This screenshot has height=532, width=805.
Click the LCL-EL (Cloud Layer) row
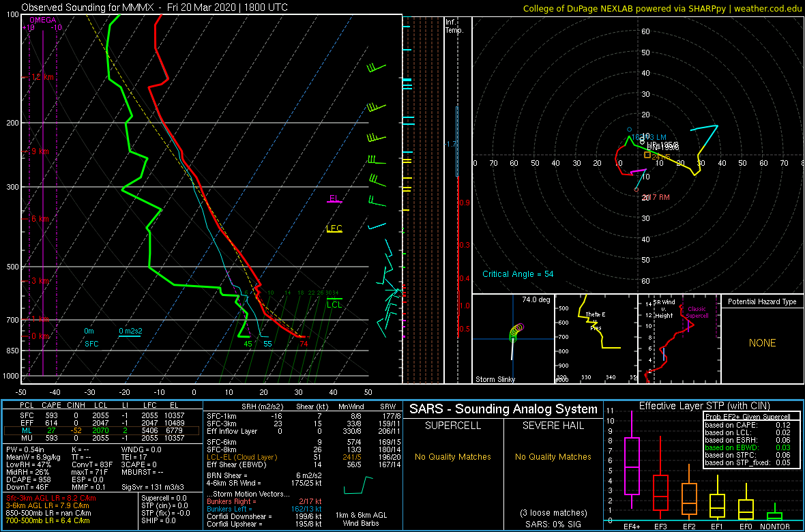coord(303,457)
